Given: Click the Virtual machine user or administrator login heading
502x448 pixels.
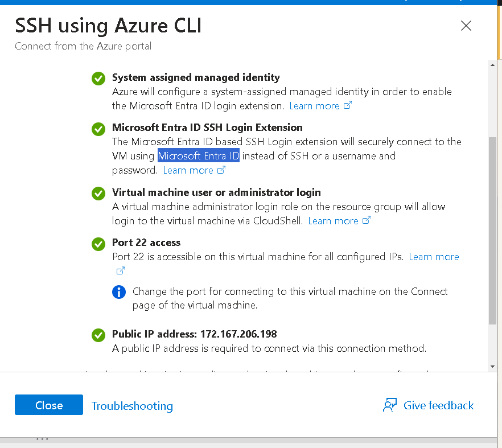Looking at the screenshot, I should pos(216,192).
